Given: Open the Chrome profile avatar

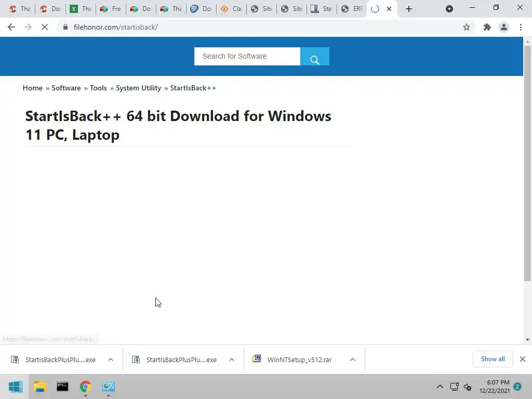Looking at the screenshot, I should pyautogui.click(x=504, y=27).
